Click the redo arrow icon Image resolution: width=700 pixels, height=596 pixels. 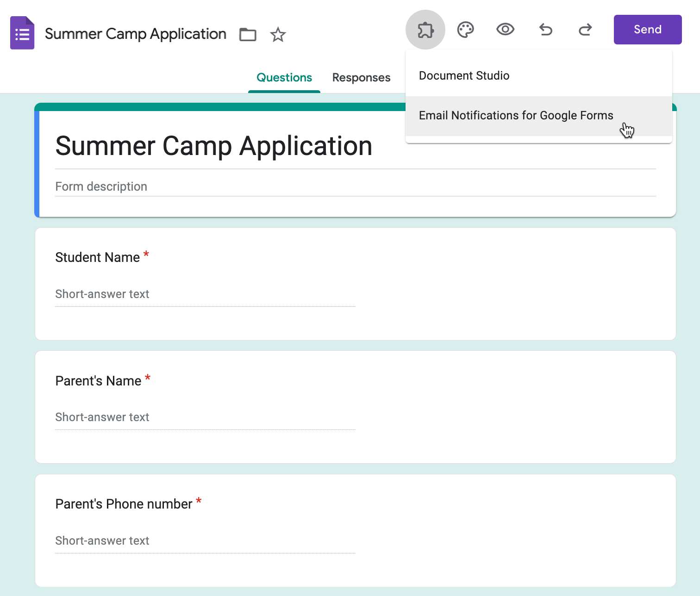585,30
